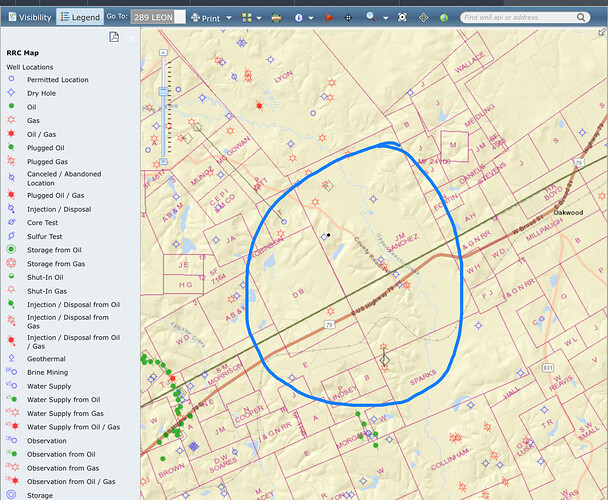608x500 pixels.
Task: Open the Print dropdown menu
Action: (x=211, y=17)
